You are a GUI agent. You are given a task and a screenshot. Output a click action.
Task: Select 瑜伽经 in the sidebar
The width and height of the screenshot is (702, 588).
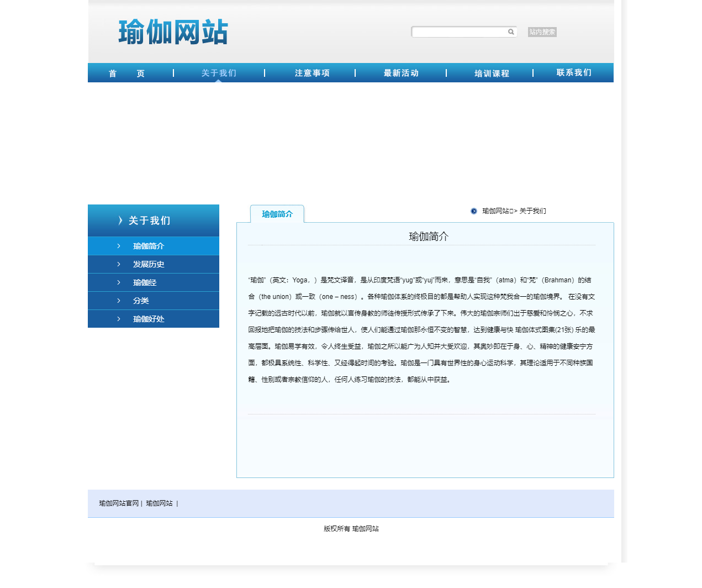pos(154,282)
